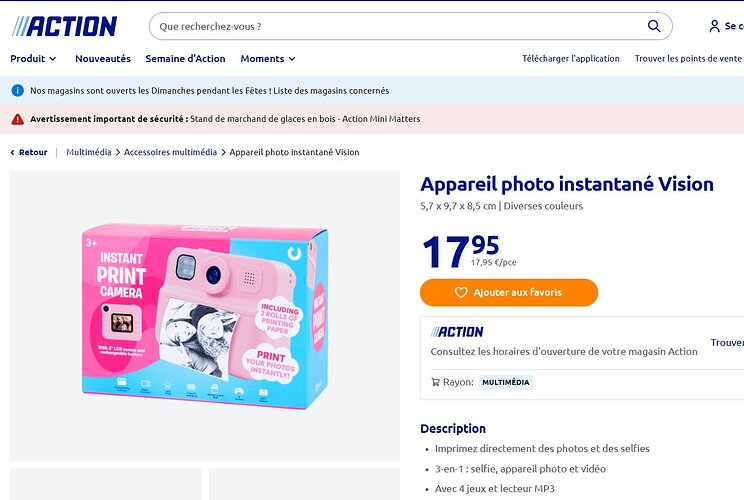
Task: Expand the Produit dropdown menu
Action: click(x=33, y=59)
